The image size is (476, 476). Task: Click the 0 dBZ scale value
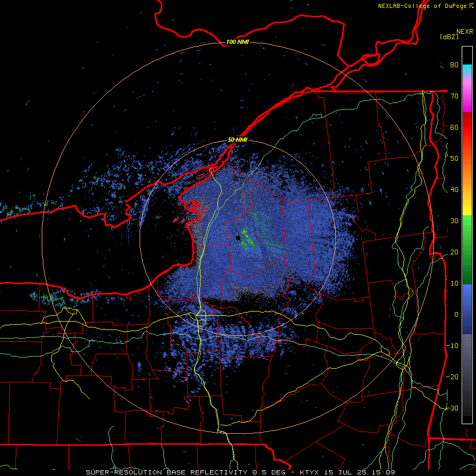pos(456,315)
